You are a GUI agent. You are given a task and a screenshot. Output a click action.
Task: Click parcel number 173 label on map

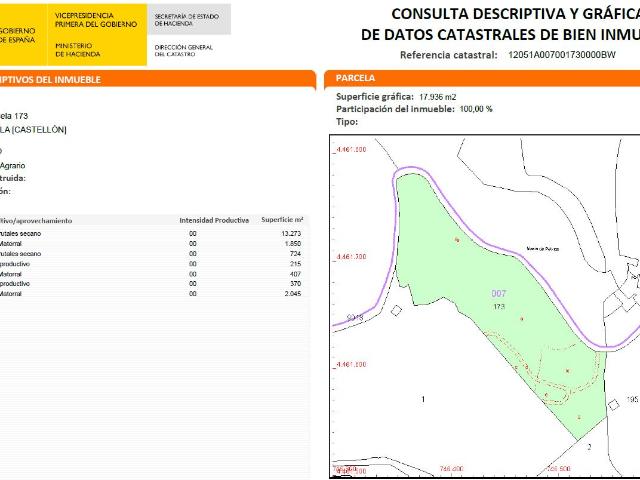pos(499,306)
